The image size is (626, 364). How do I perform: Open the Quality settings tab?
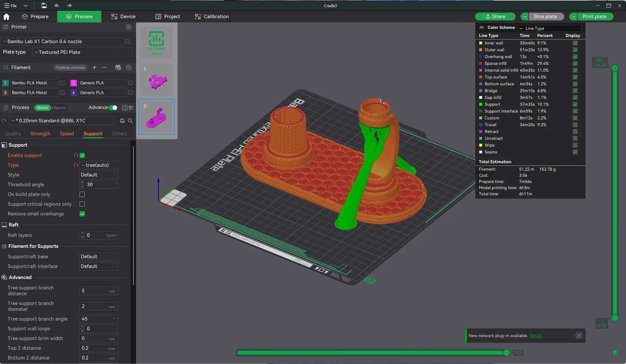pyautogui.click(x=13, y=134)
